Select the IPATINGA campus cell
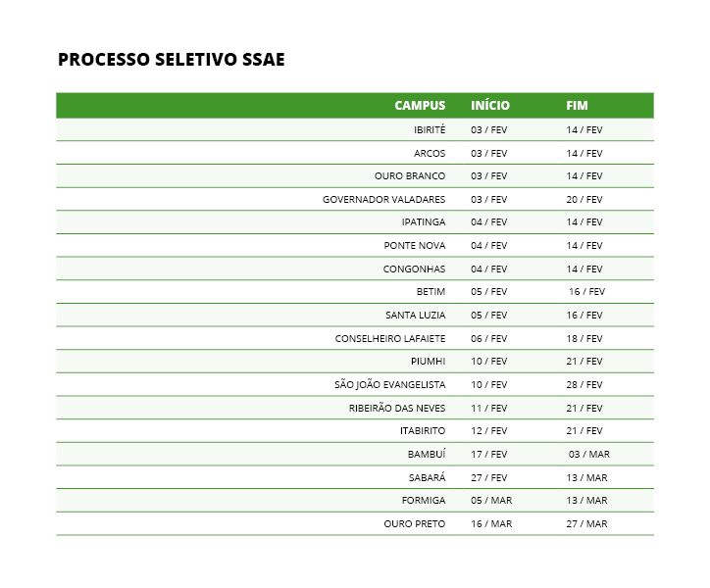Image resolution: width=710 pixels, height=588 pixels. coord(424,222)
